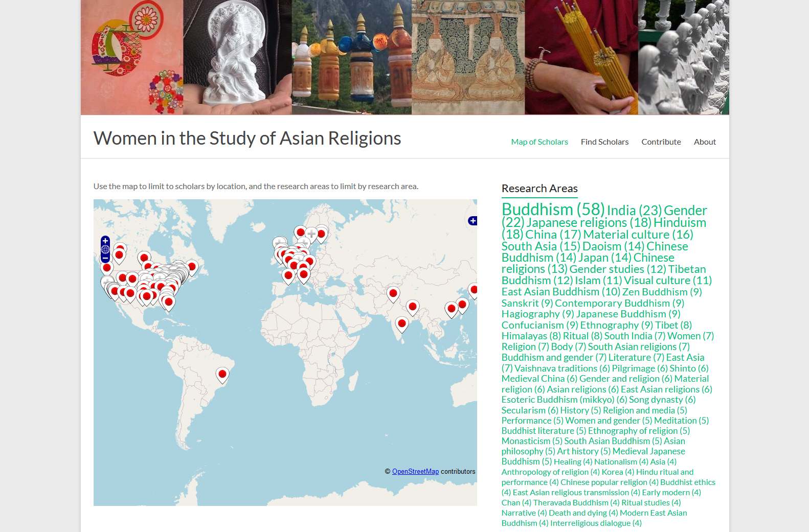Screen dimensions: 809x532
Task: Open the OpenStreetMap attribution link
Action: 415,472
